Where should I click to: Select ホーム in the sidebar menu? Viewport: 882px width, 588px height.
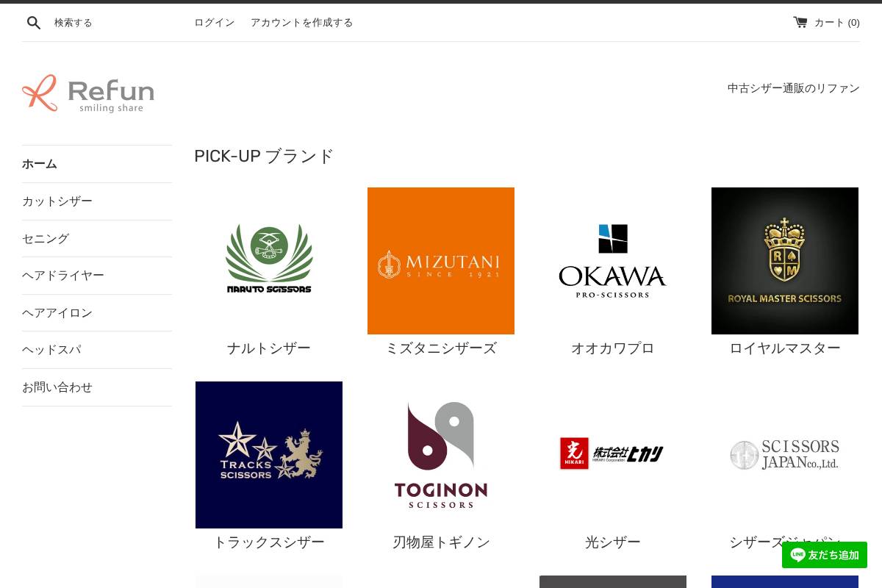coord(40,164)
